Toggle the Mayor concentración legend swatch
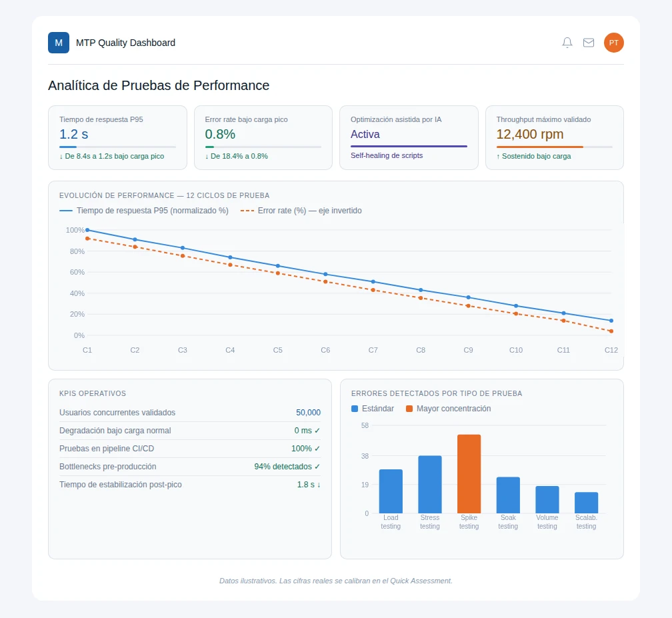 point(409,409)
